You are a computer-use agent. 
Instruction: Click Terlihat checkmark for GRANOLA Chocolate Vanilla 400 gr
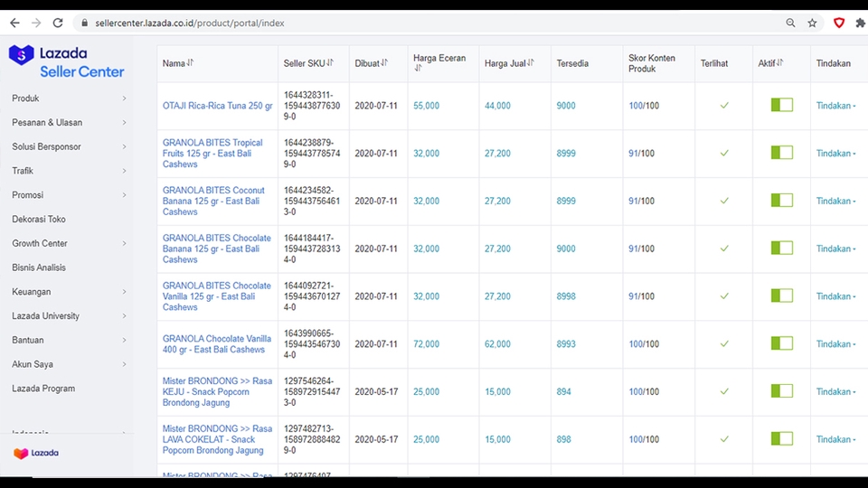[724, 343]
